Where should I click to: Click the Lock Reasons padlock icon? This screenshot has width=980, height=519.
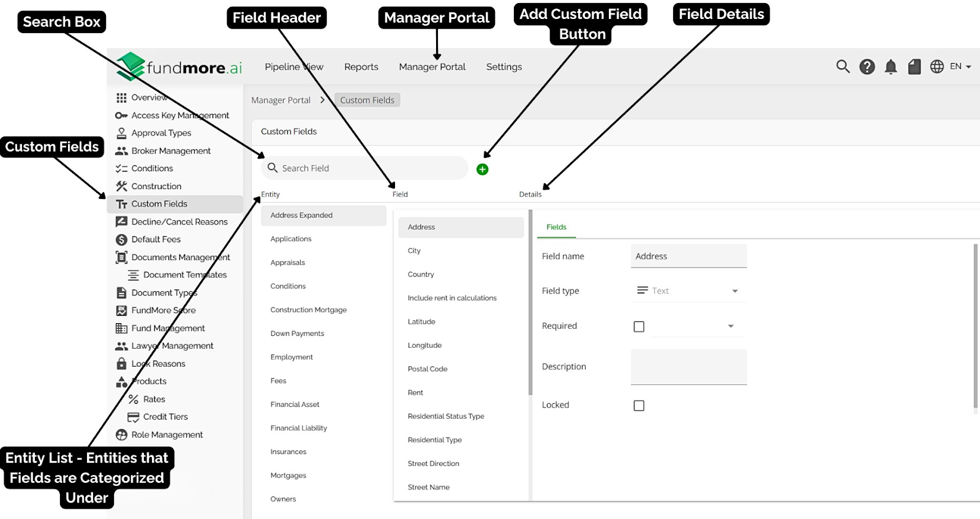121,364
